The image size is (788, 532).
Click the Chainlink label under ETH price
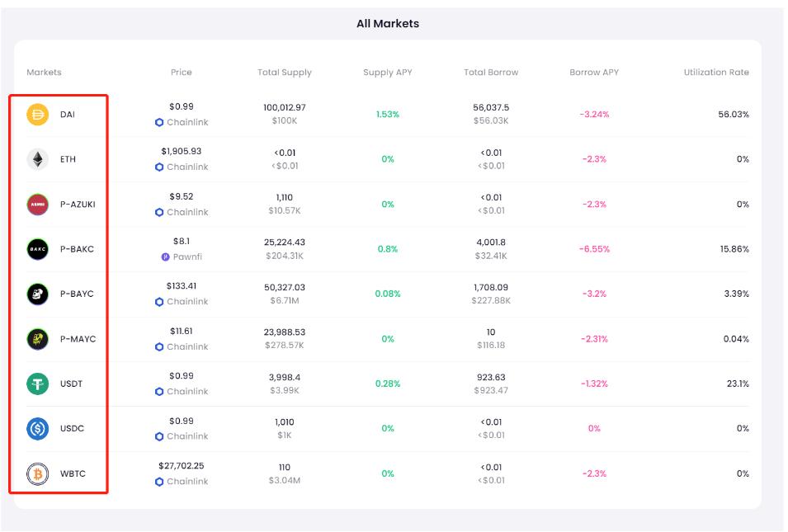[x=187, y=167]
